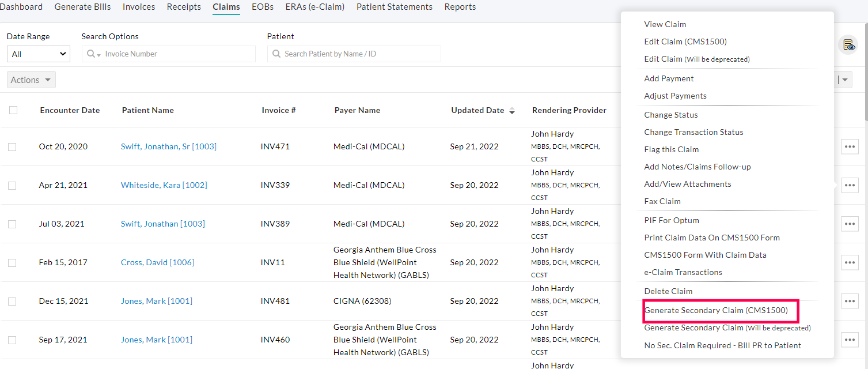The height and width of the screenshot is (369, 868).
Task: Open the ellipsis actions for INV471 row
Action: [x=850, y=146]
